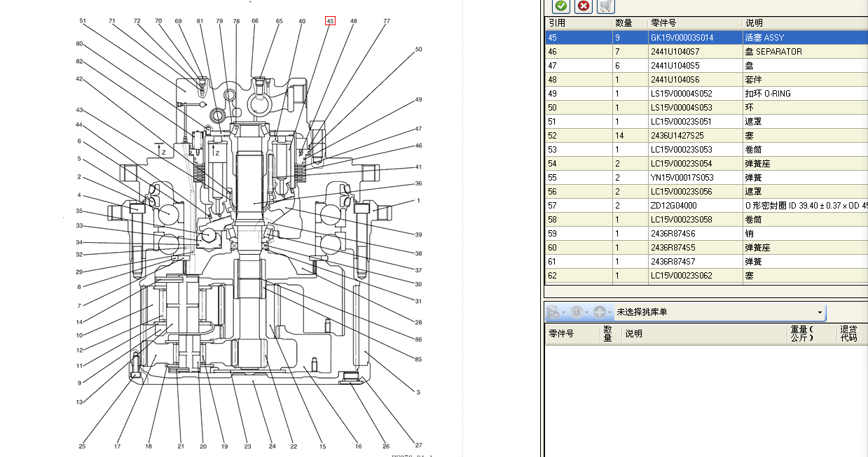The height and width of the screenshot is (457, 868).
Task: Click callout 82 in the diagram
Action: pyautogui.click(x=79, y=62)
